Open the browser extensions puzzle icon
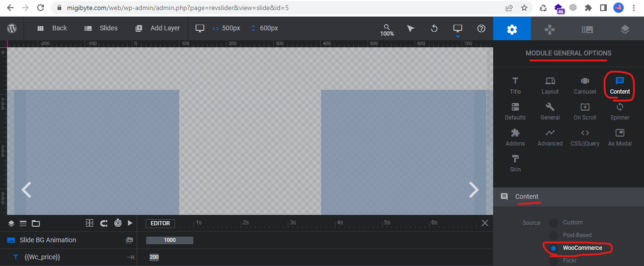 coord(588,8)
